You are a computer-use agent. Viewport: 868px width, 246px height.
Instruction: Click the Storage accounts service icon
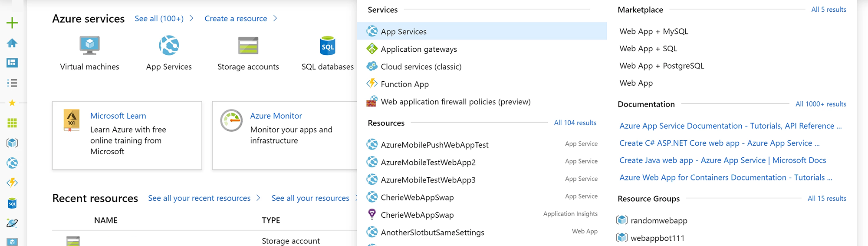click(248, 46)
